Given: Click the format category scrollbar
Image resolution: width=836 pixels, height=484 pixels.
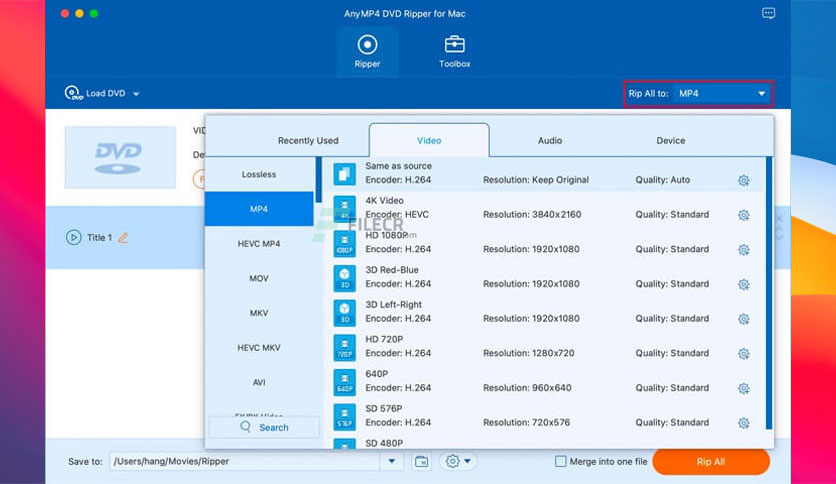Looking at the screenshot, I should [318, 180].
